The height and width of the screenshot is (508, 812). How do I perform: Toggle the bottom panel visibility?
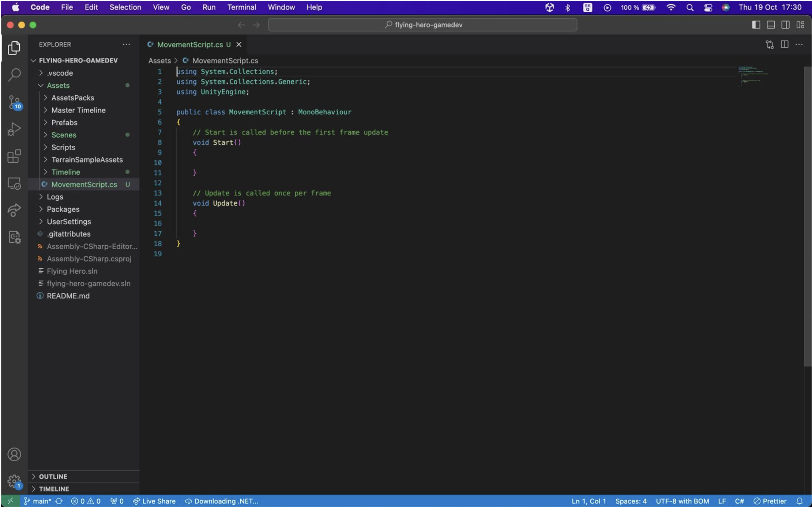click(771, 24)
